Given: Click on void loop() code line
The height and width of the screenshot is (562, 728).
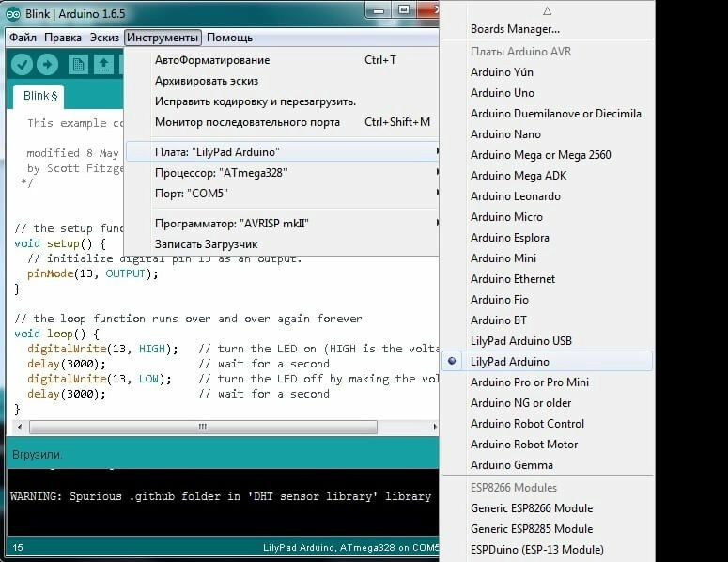Looking at the screenshot, I should tap(56, 334).
